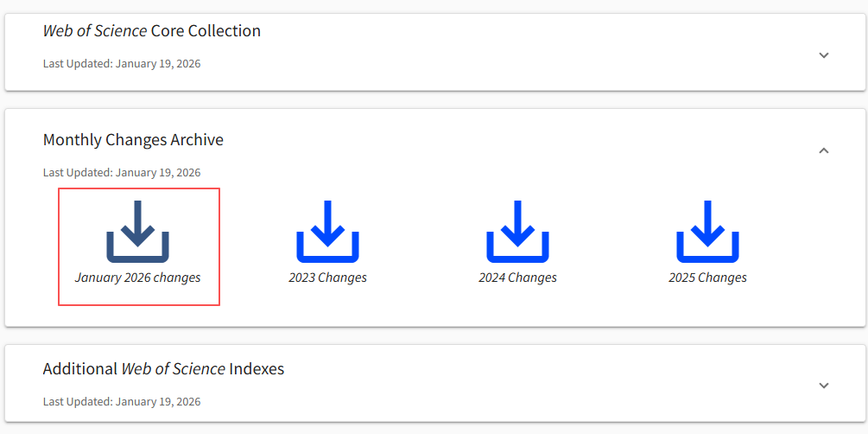Click the 2023 Changes download icon
The width and height of the screenshot is (868, 434).
[327, 231]
